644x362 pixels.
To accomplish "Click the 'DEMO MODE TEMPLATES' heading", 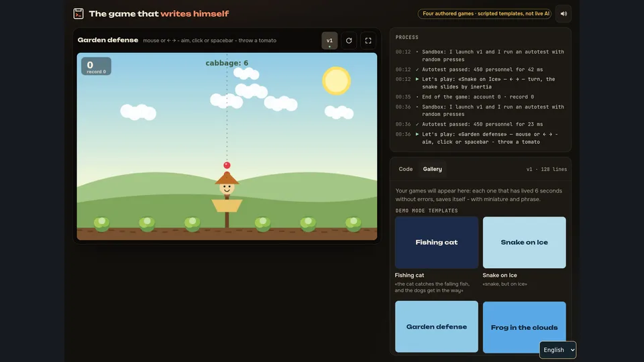I will tap(427, 210).
